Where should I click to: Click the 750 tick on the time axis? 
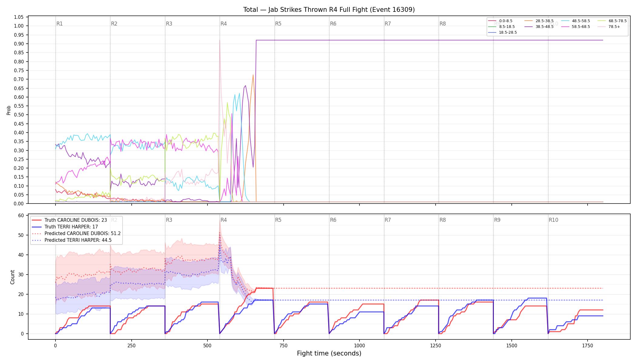(x=284, y=345)
